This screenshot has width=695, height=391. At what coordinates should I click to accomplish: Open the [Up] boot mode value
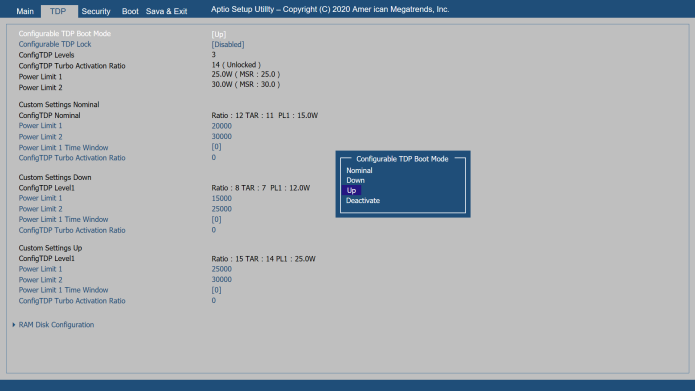[219, 34]
